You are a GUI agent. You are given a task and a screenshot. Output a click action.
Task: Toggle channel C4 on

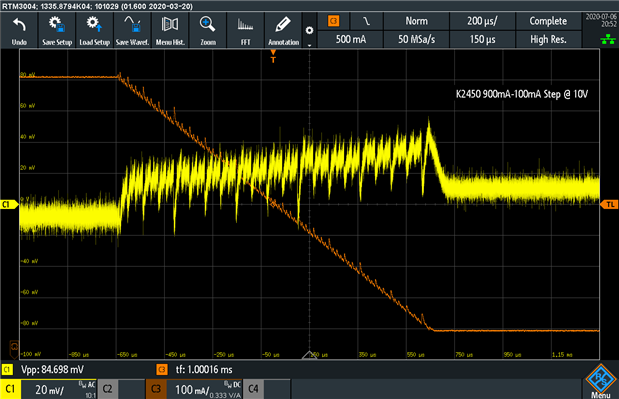coord(253,389)
